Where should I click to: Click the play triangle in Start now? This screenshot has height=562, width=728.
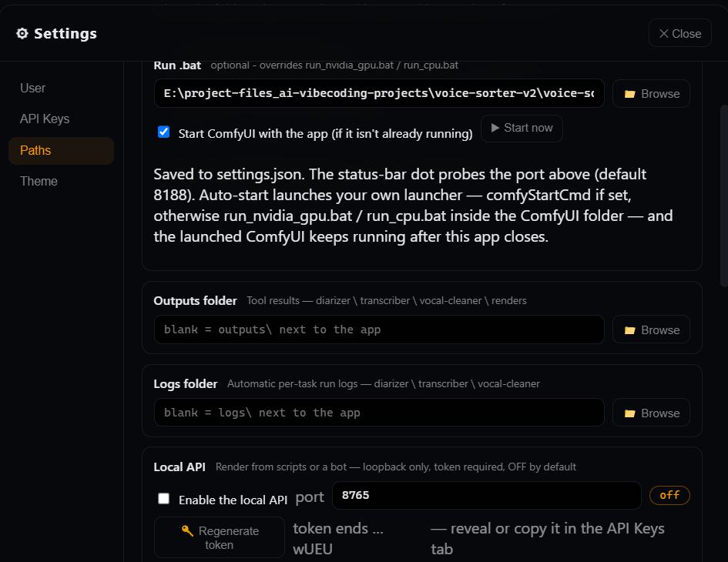point(495,128)
